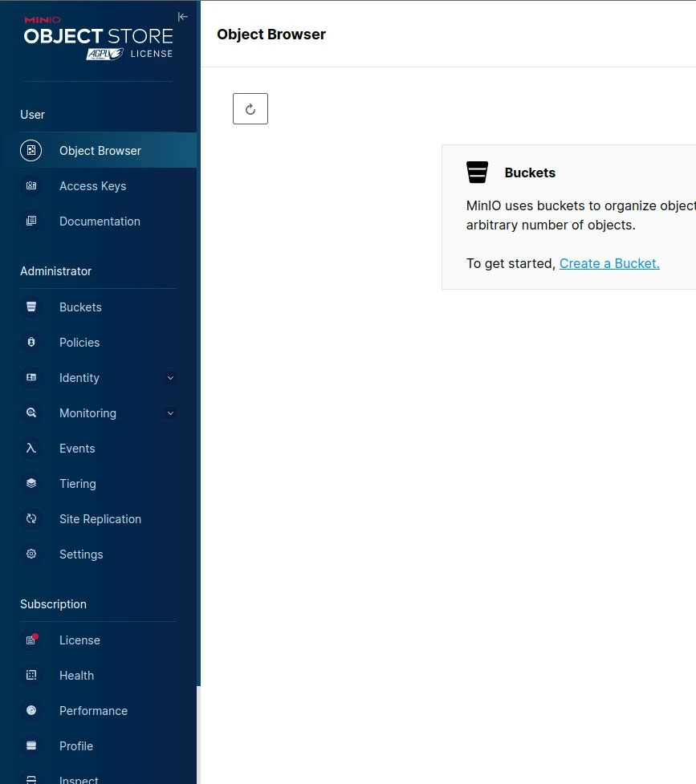Collapse the sidebar with the arrow icon
The image size is (696, 784).
(183, 17)
